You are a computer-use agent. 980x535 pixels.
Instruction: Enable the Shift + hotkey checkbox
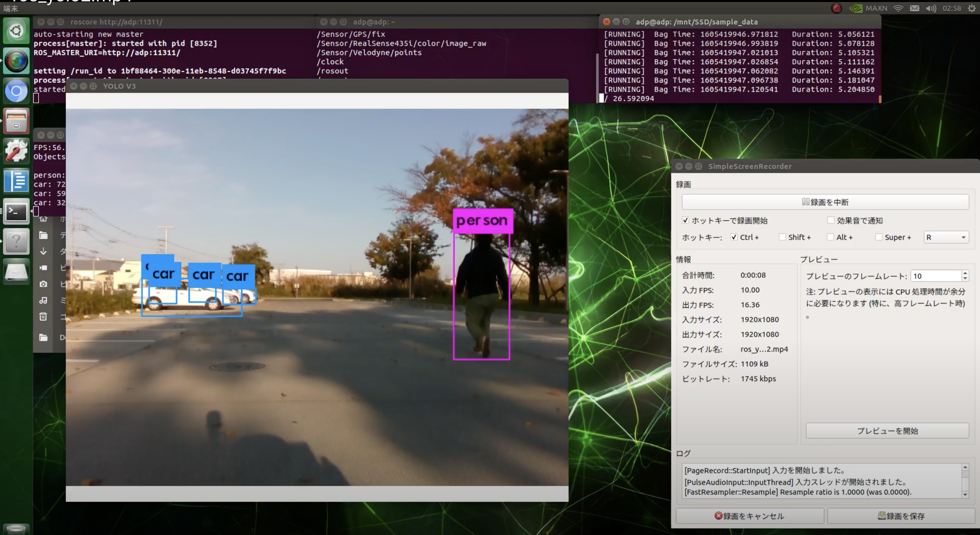(x=782, y=237)
